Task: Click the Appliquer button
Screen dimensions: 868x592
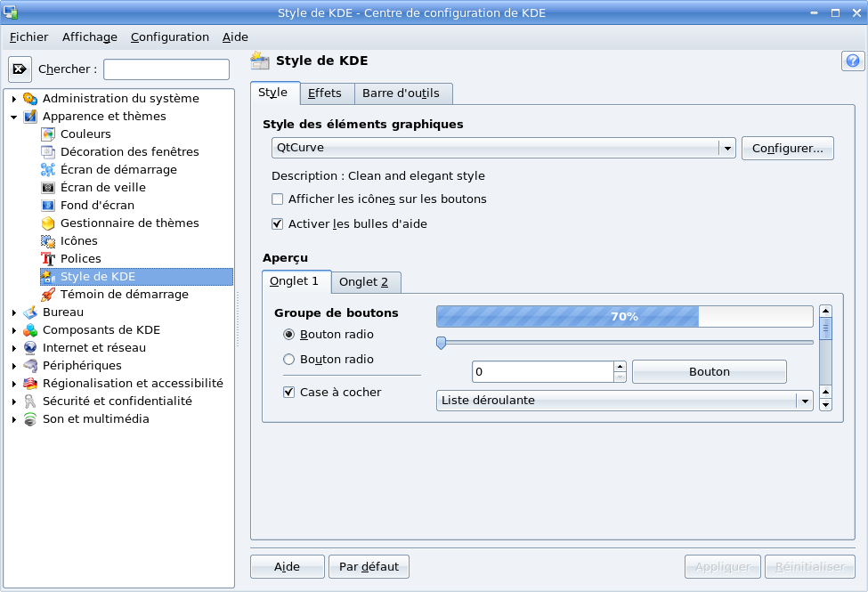Action: [x=723, y=566]
